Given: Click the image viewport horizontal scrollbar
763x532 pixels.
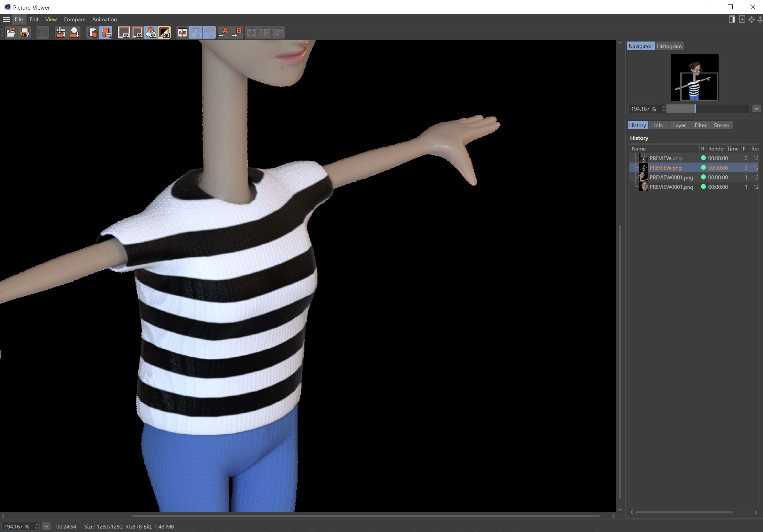Looking at the screenshot, I should click(x=366, y=516).
